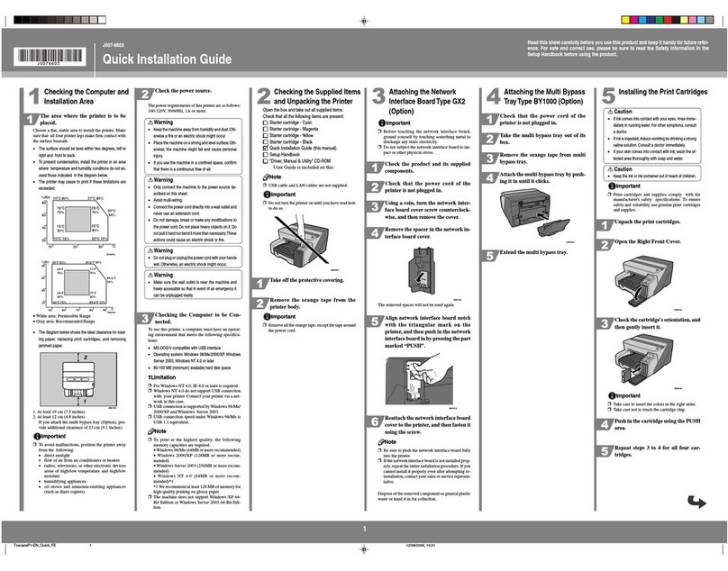Viewport: 728px width, 571px height.
Task: Click step text 'Extend the multi bypass tray.'
Action: 533,252
